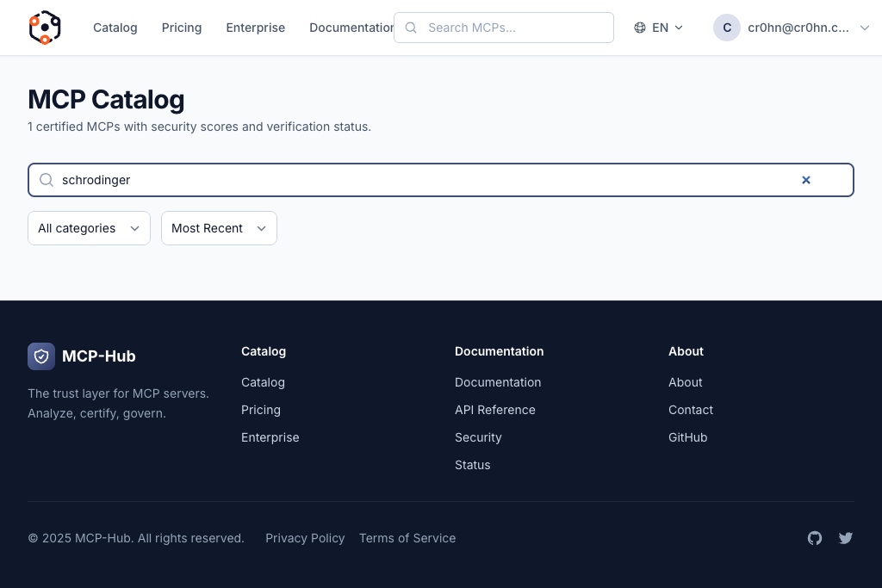Go to Pricing in the top navigation
Viewport: 882px width, 588px height.
point(182,28)
